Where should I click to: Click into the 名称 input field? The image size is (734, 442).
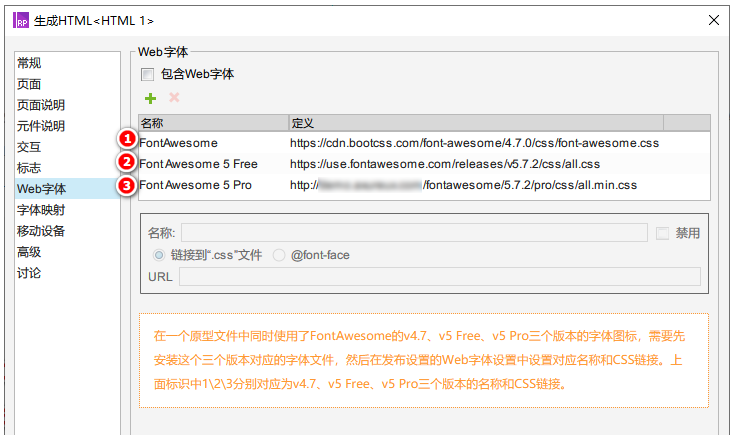pos(414,233)
